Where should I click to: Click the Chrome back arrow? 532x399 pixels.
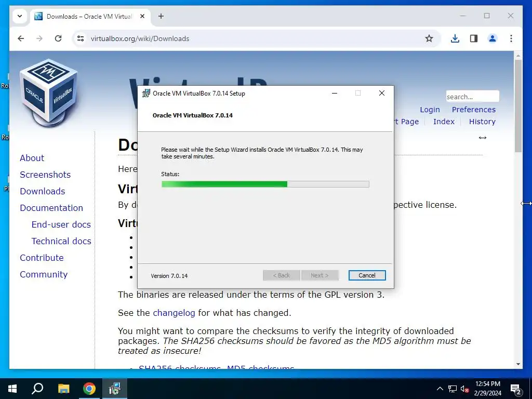21,38
